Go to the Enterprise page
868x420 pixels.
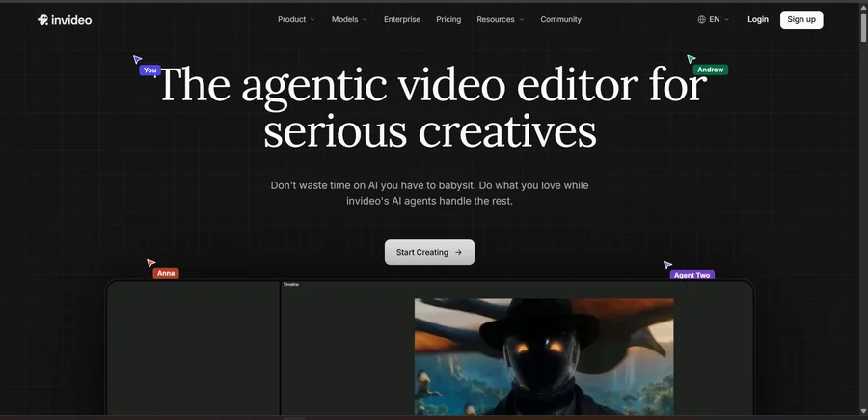402,19
